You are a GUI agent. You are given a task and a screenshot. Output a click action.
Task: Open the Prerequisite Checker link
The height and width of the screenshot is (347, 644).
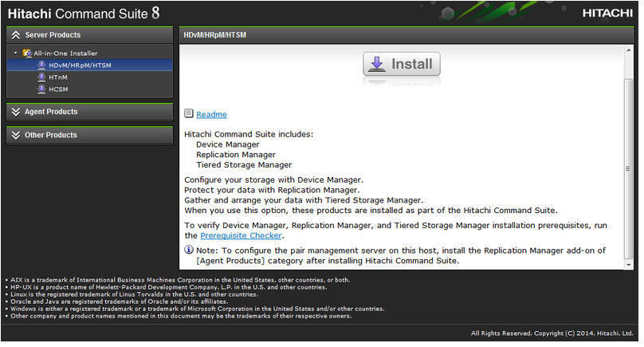tap(241, 235)
